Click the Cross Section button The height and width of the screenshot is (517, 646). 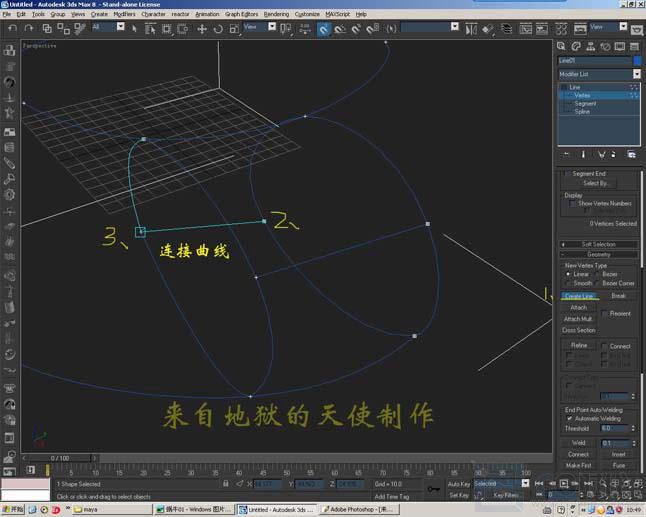point(579,330)
